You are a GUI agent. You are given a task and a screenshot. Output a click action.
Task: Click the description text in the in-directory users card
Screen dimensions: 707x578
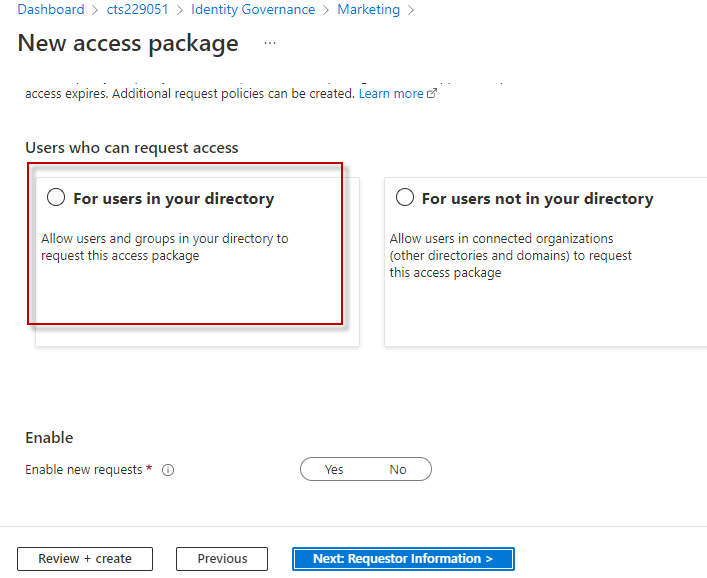click(x=164, y=247)
